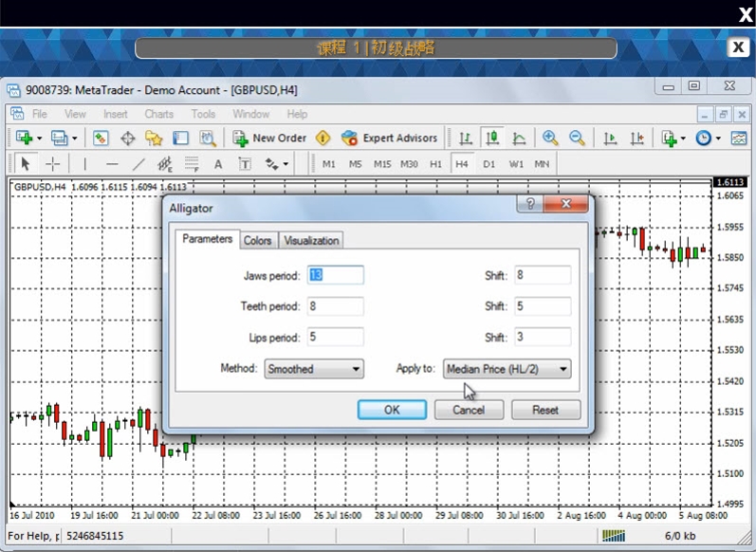Open the Strategy Tester magnifier icon
756x552 pixels.
tap(208, 138)
